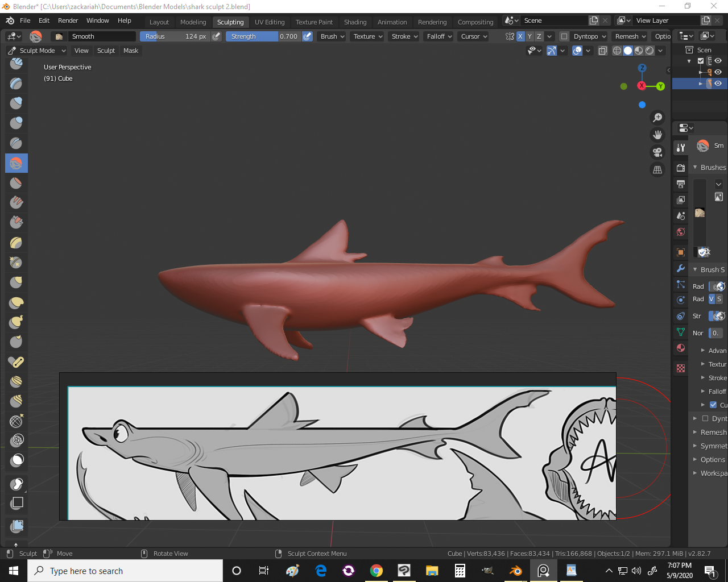Toggle Y axis symmetry button
This screenshot has width=728, height=582.
pyautogui.click(x=530, y=36)
